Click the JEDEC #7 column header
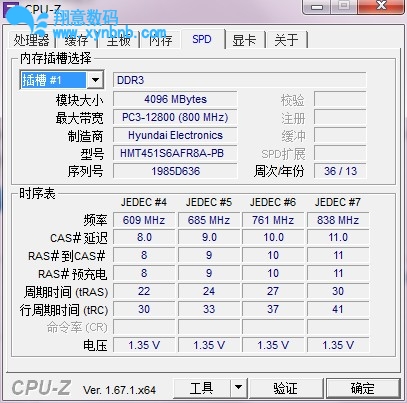 tap(338, 202)
